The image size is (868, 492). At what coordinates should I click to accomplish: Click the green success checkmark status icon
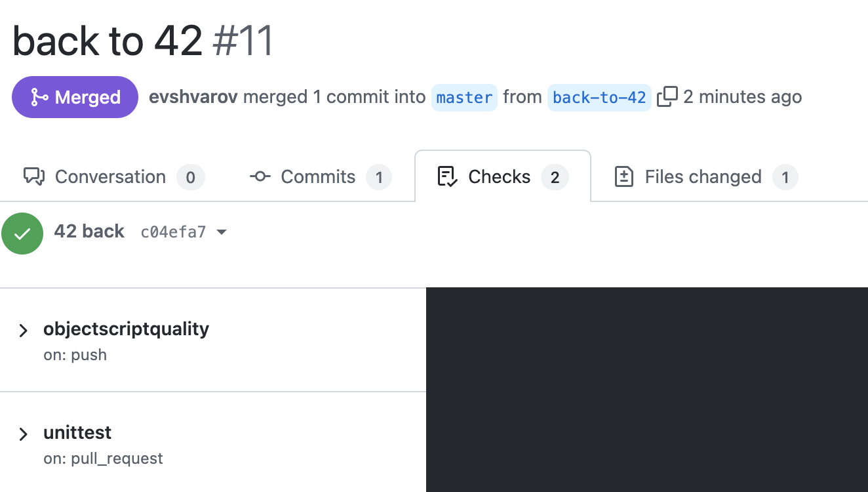[22, 233]
